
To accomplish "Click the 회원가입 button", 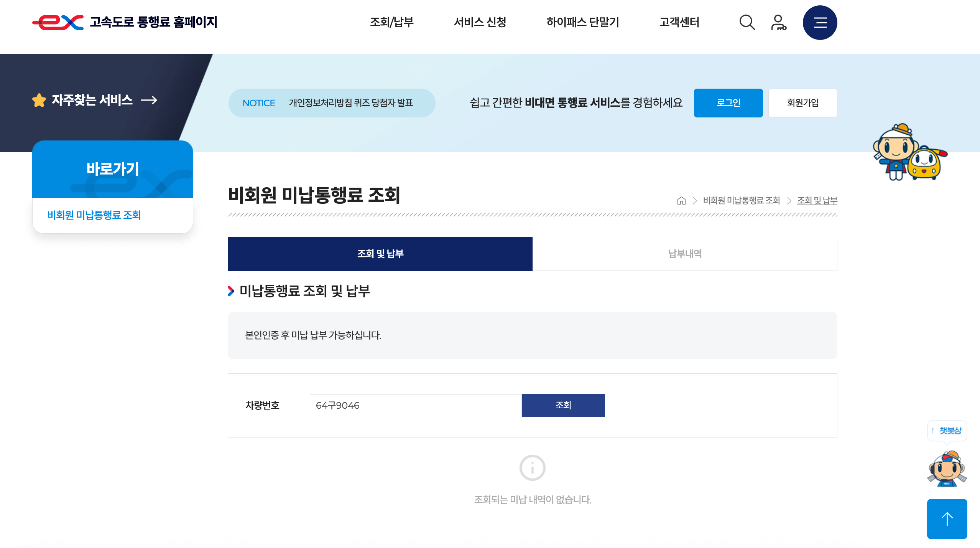I will click(x=802, y=102).
